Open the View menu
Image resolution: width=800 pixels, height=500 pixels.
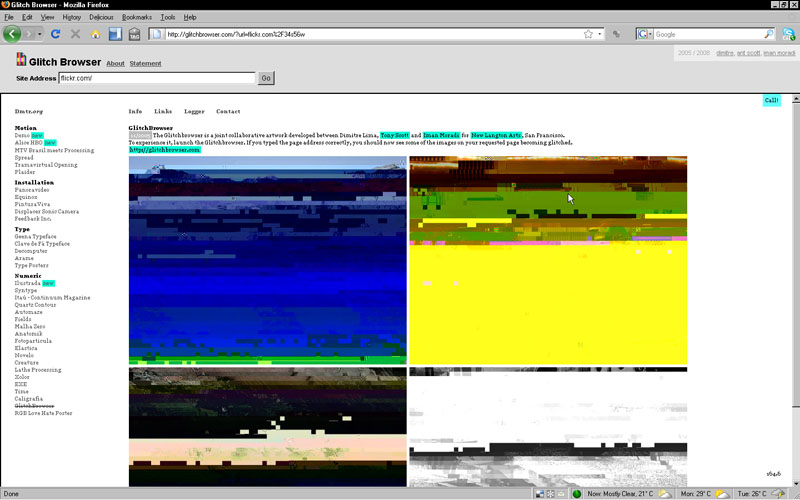47,17
